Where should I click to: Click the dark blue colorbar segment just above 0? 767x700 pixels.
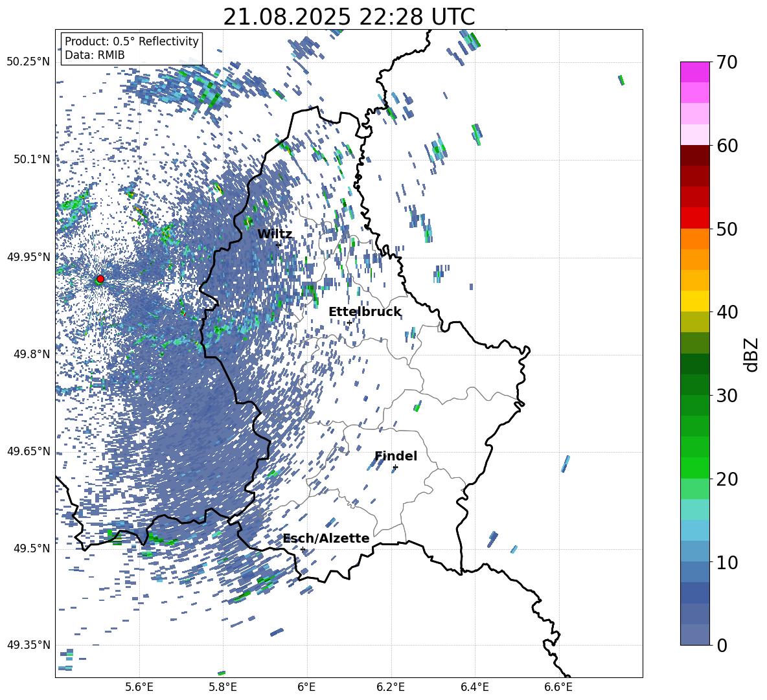tap(695, 635)
